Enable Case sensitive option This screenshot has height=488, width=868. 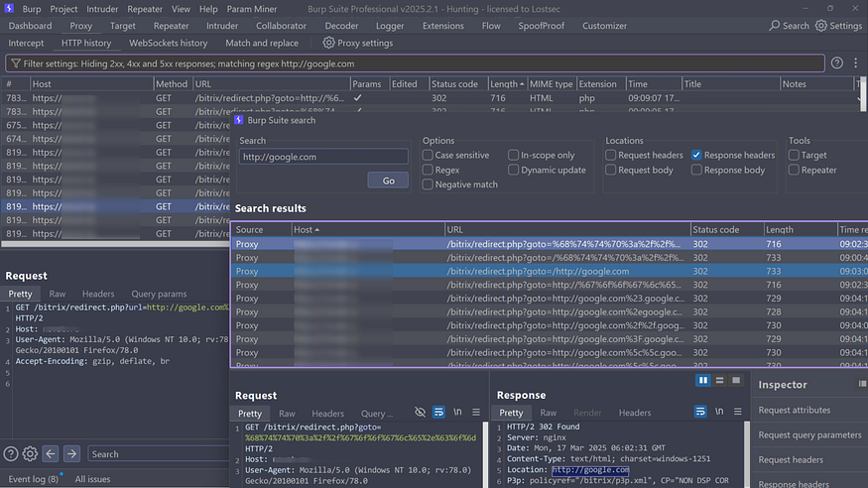[x=428, y=155]
